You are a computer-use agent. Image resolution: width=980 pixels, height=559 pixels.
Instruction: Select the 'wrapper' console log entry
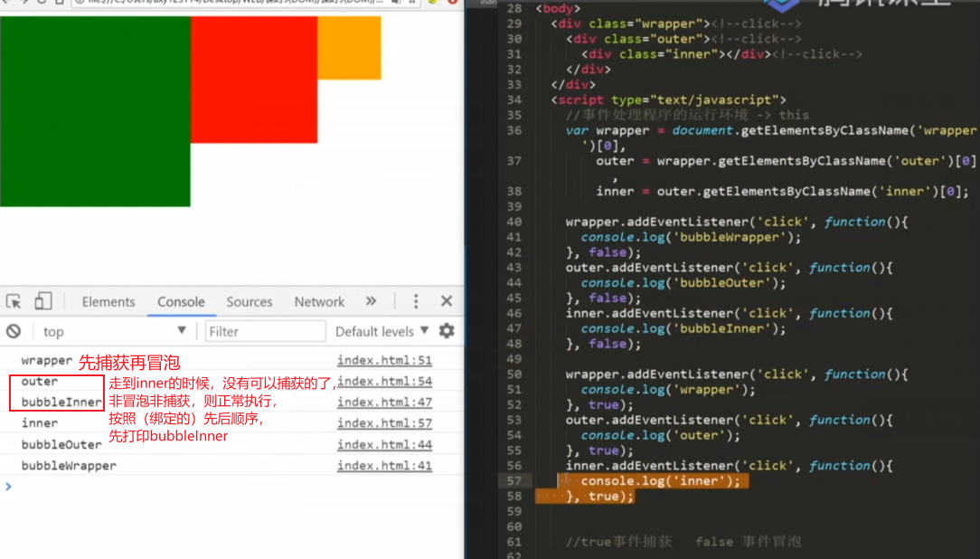(46, 360)
